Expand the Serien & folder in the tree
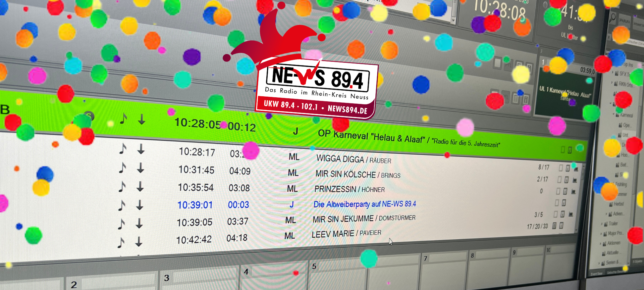The height and width of the screenshot is (290, 644). coord(598,263)
